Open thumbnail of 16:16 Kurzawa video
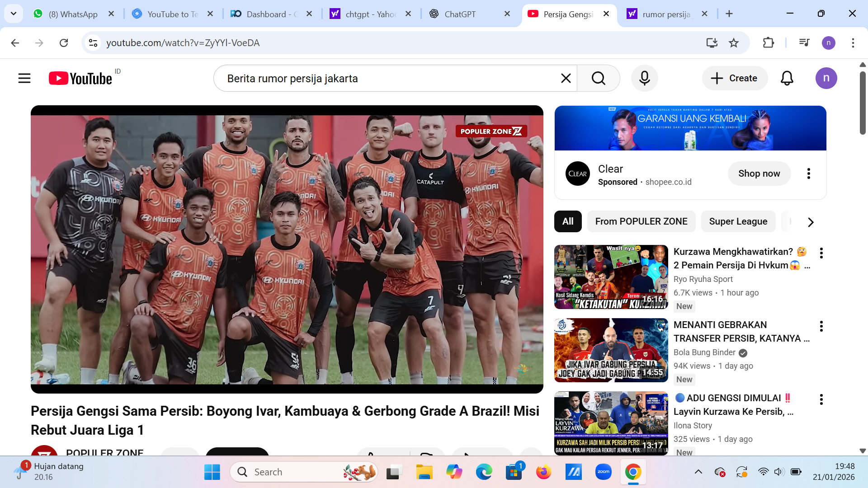The image size is (868, 488). click(x=611, y=277)
